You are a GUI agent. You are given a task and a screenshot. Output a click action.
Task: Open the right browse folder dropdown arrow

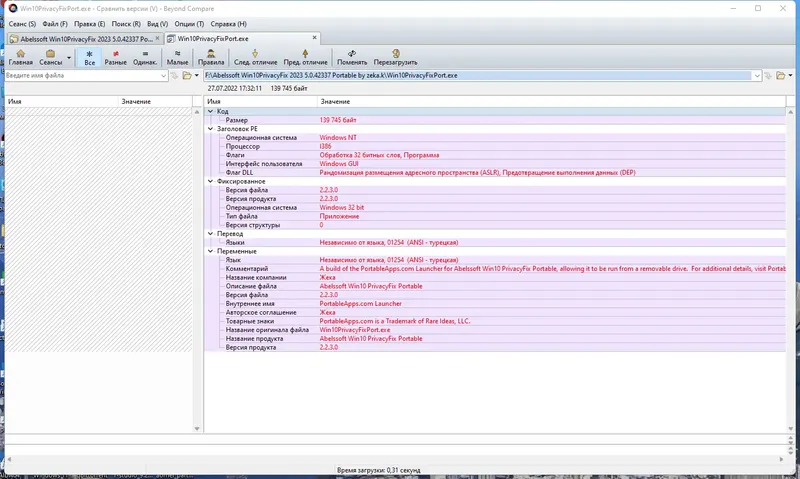point(790,75)
